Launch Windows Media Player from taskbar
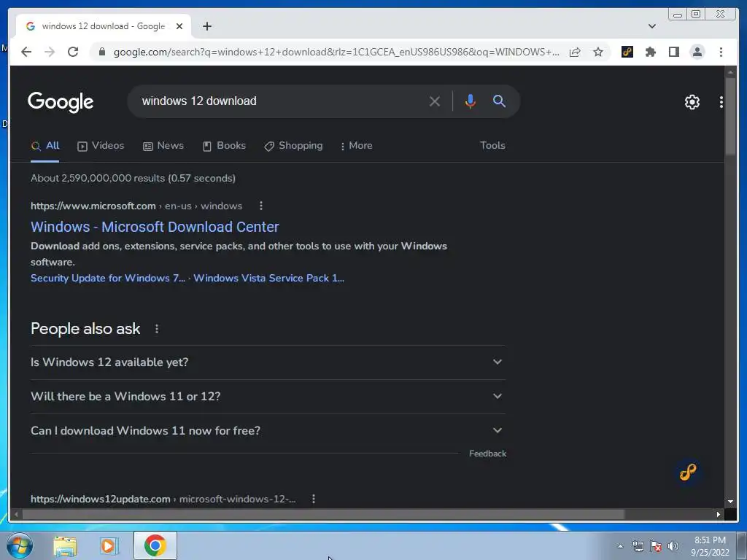The height and width of the screenshot is (560, 747). [x=109, y=545]
